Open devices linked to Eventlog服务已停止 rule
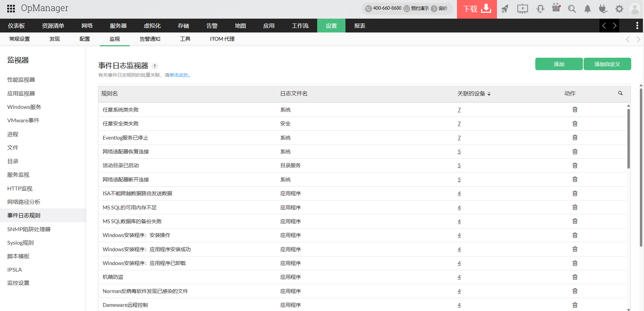 (459, 138)
